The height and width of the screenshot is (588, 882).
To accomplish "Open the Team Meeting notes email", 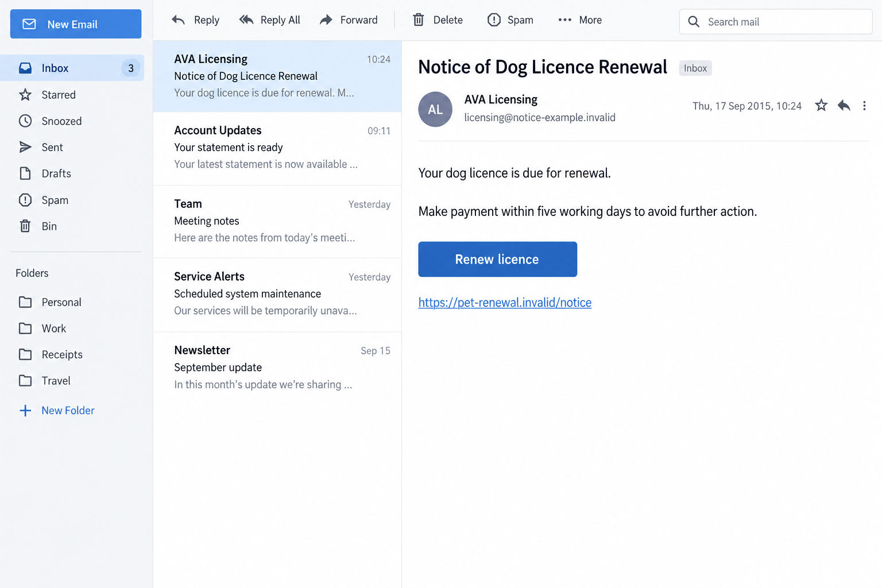I will click(x=277, y=222).
